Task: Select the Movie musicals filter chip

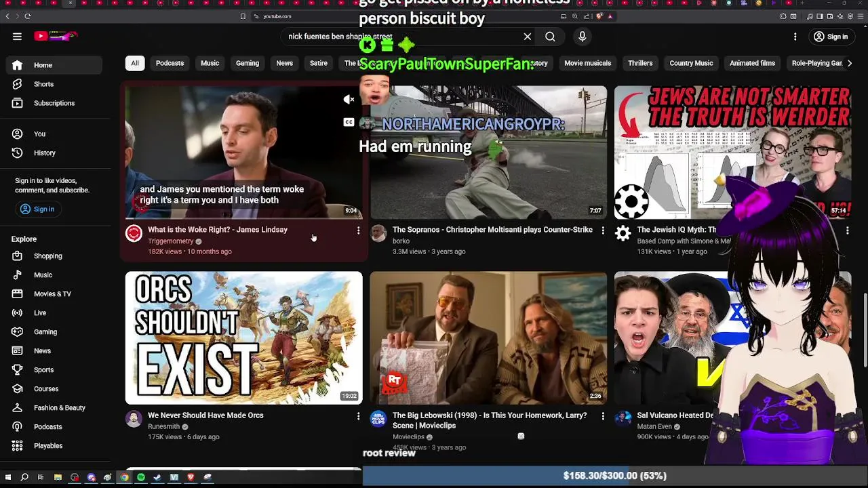Action: pos(588,63)
